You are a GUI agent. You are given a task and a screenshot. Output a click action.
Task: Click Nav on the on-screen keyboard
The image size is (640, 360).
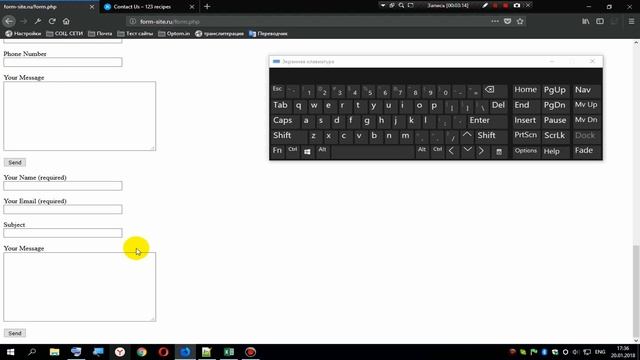click(x=586, y=90)
